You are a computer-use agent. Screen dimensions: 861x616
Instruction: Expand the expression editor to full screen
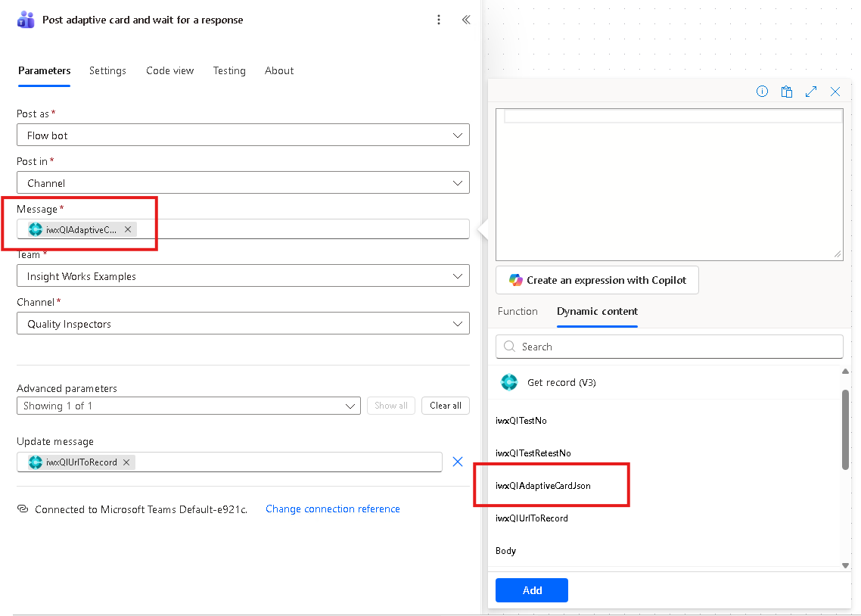tap(810, 91)
